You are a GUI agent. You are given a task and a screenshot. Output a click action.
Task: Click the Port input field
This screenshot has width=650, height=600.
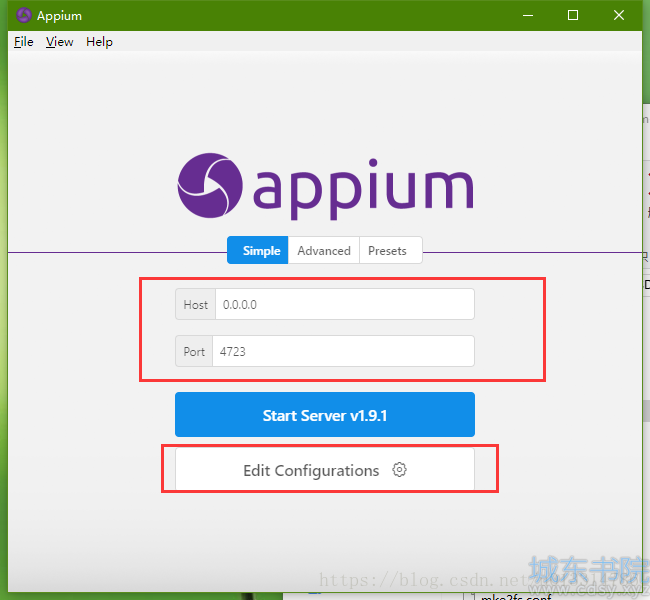(343, 351)
